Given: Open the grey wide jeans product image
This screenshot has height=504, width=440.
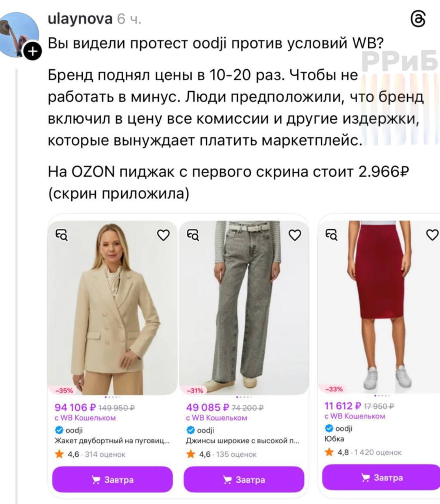Looking at the screenshot, I should coord(244,308).
